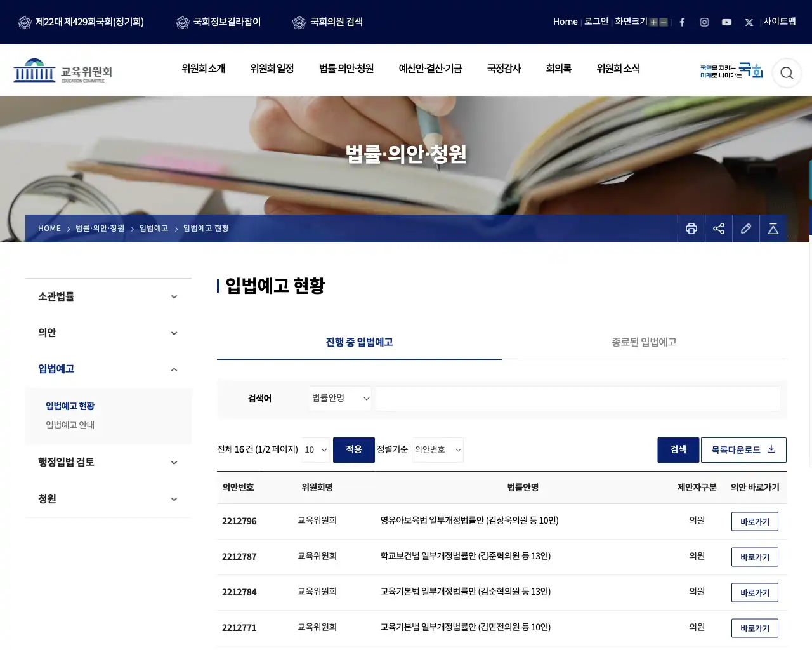This screenshot has height=650, width=812.
Task: Click the print icon in breadcrumb bar
Action: click(691, 229)
